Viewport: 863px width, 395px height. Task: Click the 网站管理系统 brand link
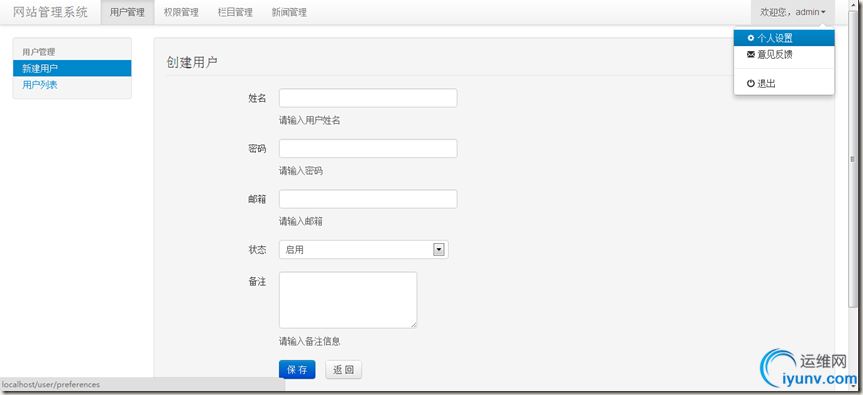[50, 12]
